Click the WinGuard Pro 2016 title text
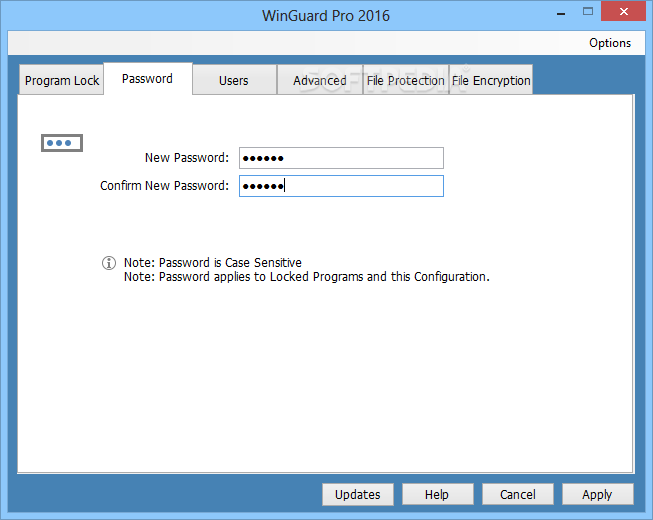Screen dimensions: 653x520 click(x=326, y=16)
